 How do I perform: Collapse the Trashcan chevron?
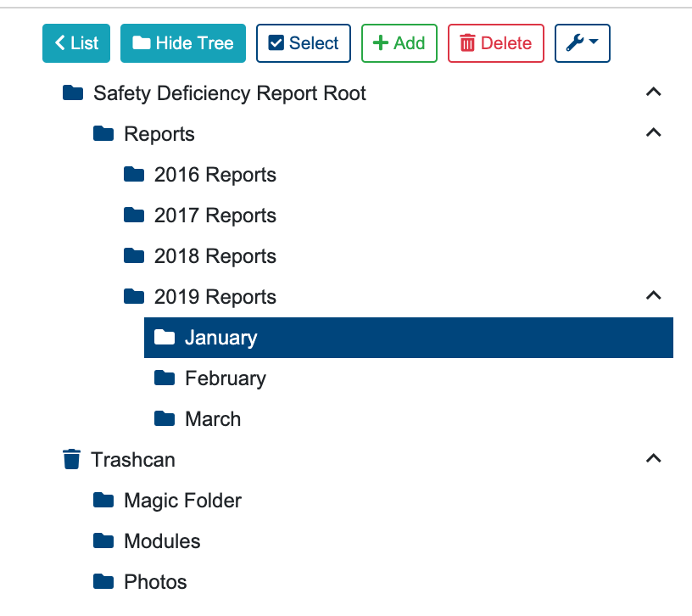(654, 459)
